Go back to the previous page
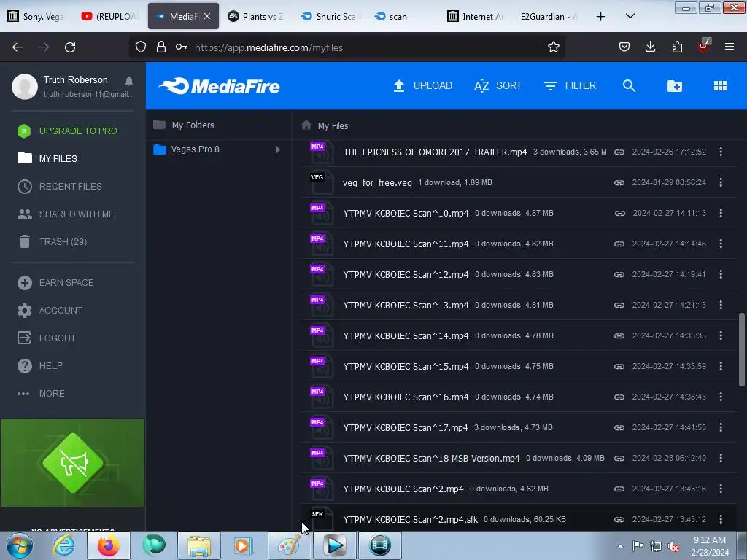The width and height of the screenshot is (747, 560). (18, 47)
